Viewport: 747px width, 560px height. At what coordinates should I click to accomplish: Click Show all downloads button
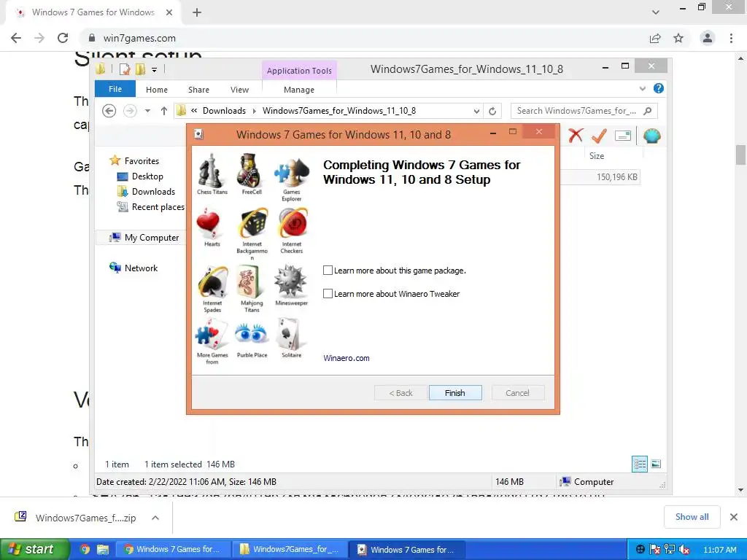point(692,517)
